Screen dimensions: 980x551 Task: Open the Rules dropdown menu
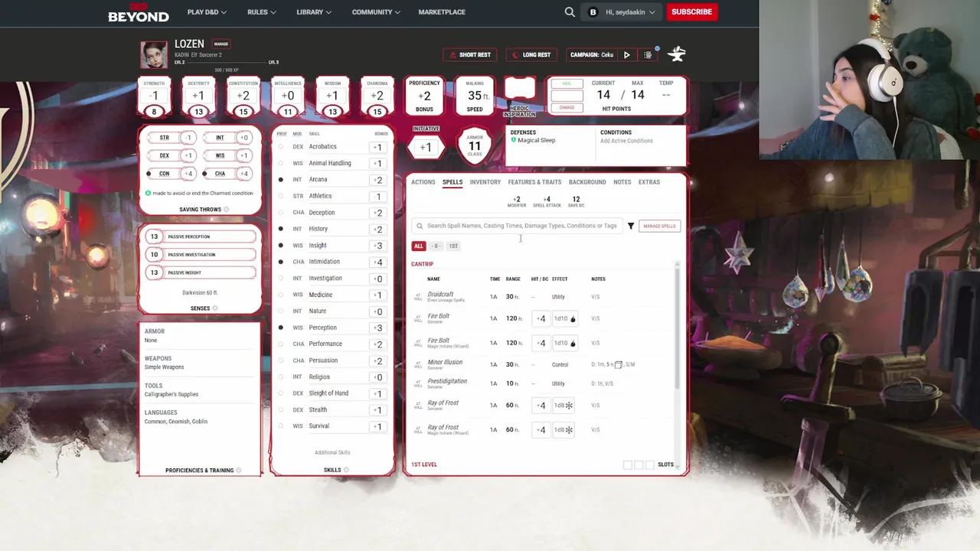pos(262,12)
